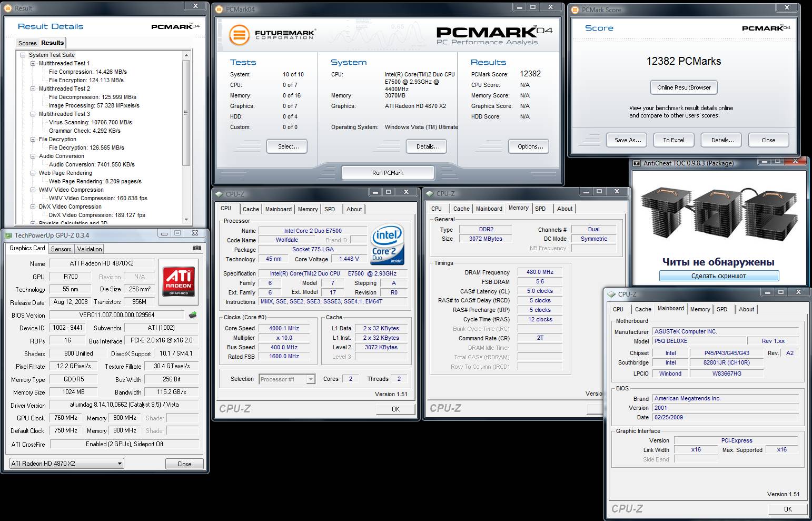This screenshot has height=521, width=812.
Task: Click the Online ResultBrowser button
Action: coord(684,87)
